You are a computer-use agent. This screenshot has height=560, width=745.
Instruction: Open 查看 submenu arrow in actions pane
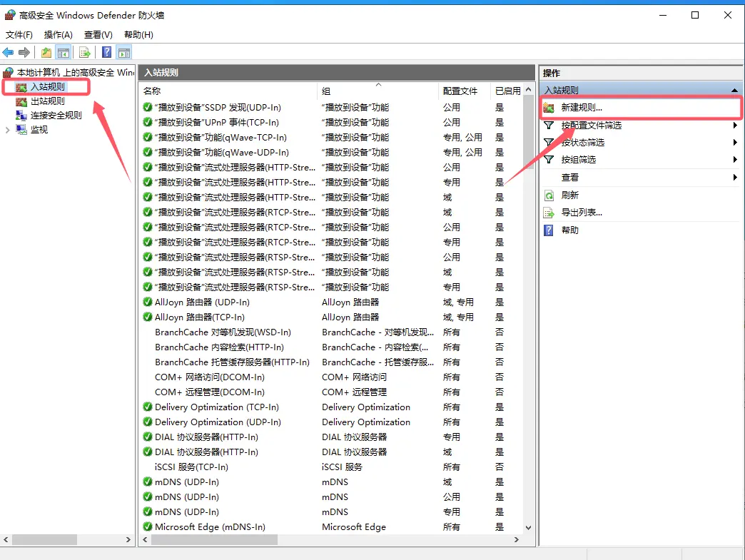(735, 177)
